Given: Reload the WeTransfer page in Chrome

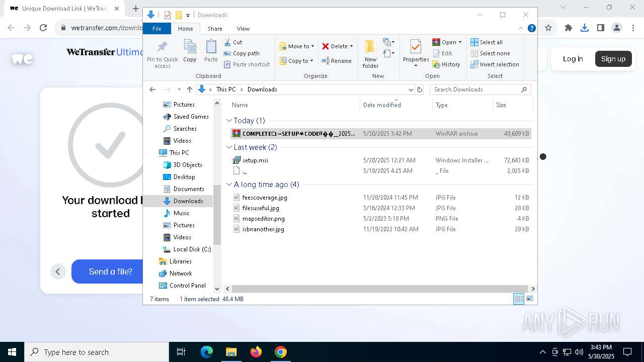Looking at the screenshot, I should click(x=43, y=28).
